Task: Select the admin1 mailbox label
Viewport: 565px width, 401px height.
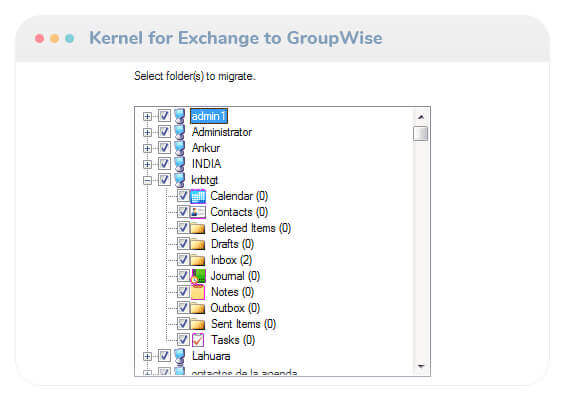Action: [209, 116]
